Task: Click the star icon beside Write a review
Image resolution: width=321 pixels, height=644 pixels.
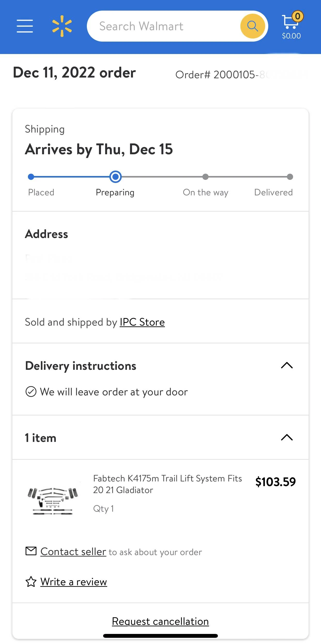Action: (31, 582)
